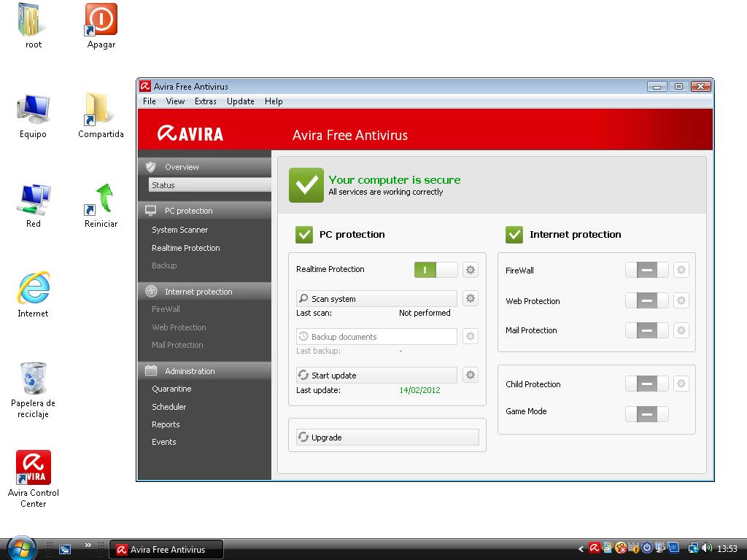Open Realtime Protection settings gear icon
Image resolution: width=747 pixels, height=560 pixels.
pyautogui.click(x=470, y=269)
